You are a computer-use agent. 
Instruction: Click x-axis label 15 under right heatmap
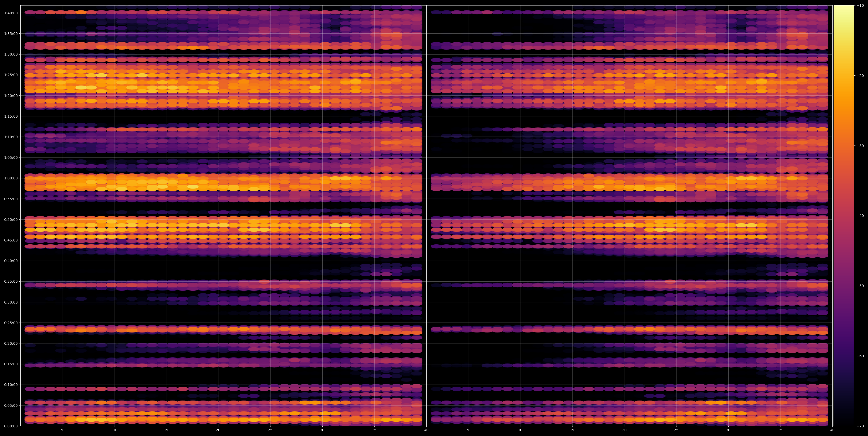(572, 430)
